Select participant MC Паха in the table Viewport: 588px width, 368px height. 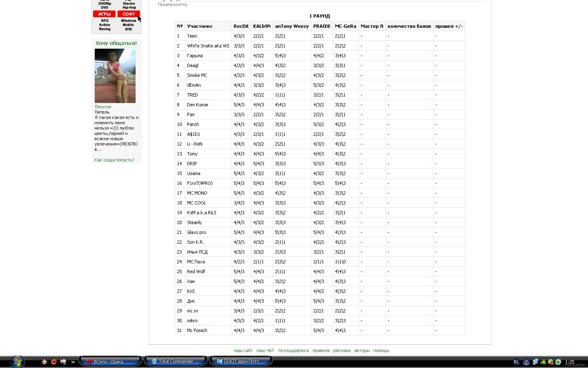pos(196,262)
